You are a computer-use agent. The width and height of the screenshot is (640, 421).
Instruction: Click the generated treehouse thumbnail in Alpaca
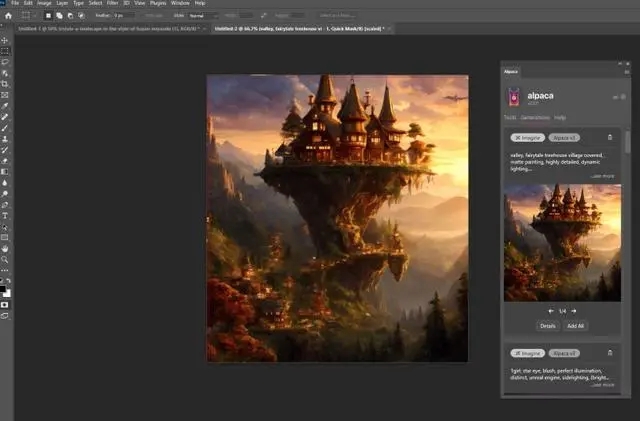coord(562,243)
